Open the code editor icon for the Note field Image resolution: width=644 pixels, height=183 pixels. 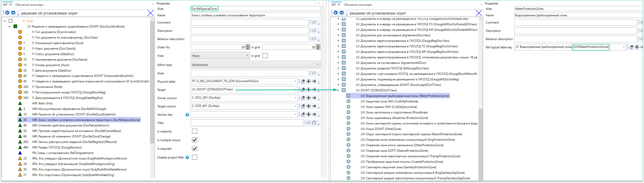pos(314,73)
